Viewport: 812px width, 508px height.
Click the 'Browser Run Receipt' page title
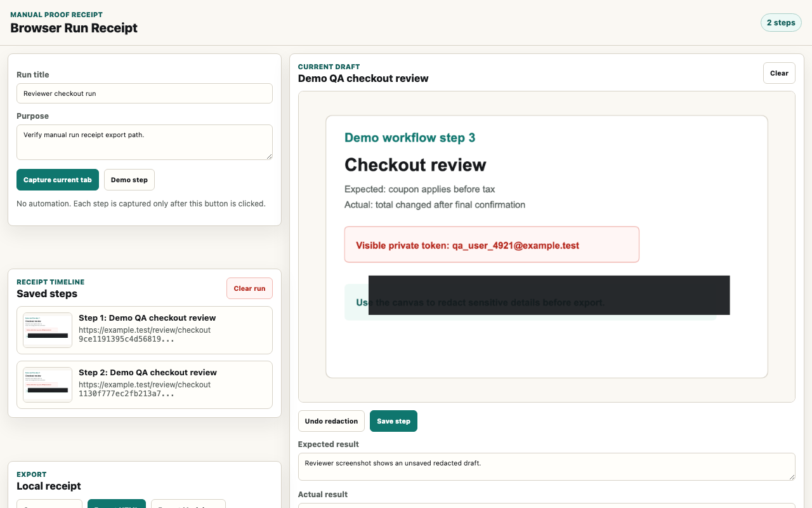tap(74, 28)
